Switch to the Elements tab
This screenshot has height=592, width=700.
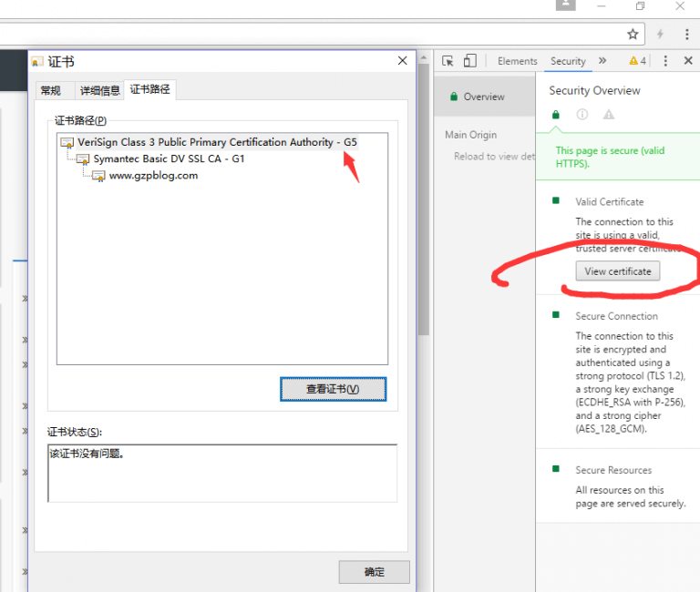(518, 61)
